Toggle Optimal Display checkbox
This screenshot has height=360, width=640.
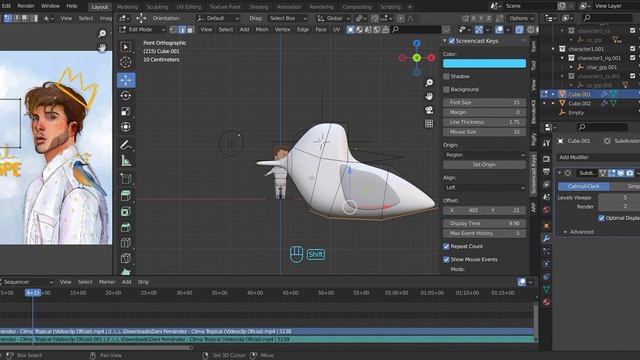pyautogui.click(x=601, y=218)
